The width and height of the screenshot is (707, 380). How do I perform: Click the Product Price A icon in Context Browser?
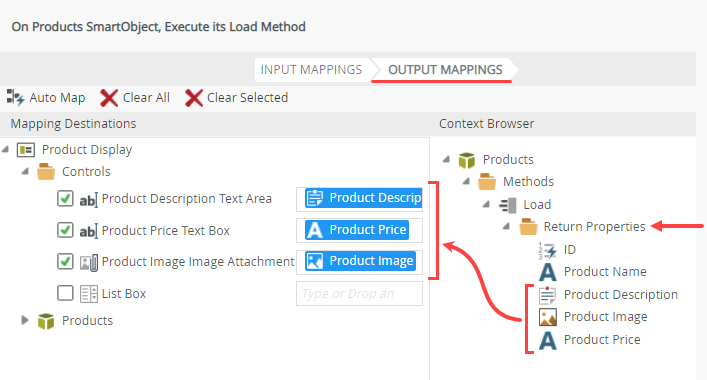[548, 340]
